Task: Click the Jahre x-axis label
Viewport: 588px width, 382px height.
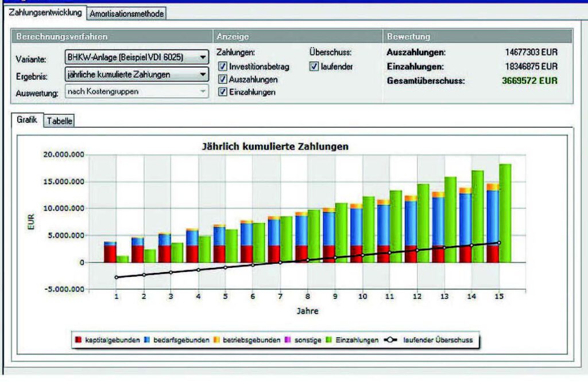Action: coord(308,311)
